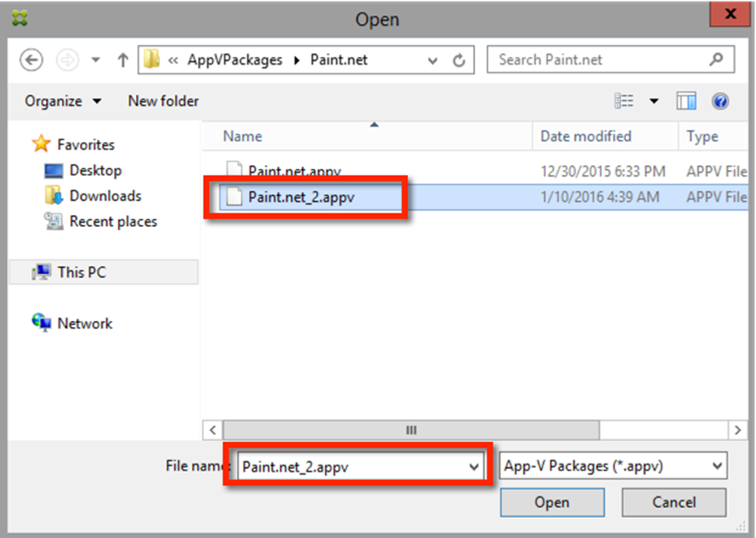Click the right arrow of horizontal scrollbar
This screenshot has height=538, width=756.
click(737, 430)
